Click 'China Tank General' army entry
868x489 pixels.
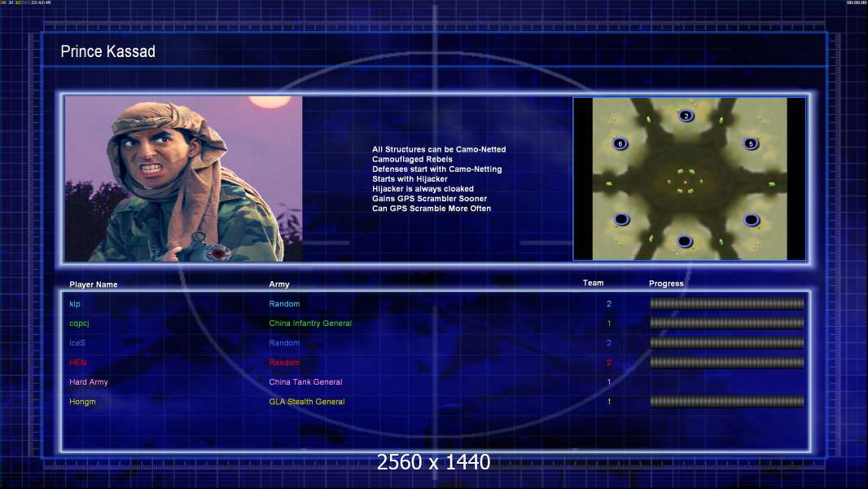pyautogui.click(x=305, y=382)
